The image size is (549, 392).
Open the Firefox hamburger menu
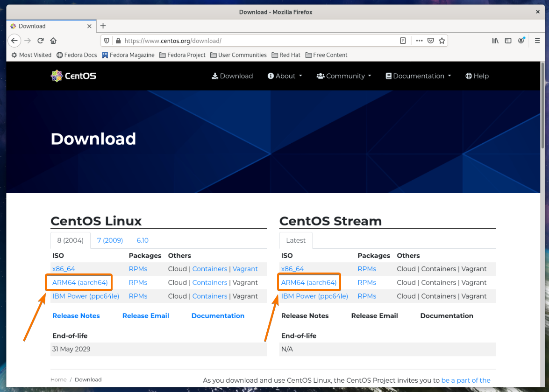(537, 41)
